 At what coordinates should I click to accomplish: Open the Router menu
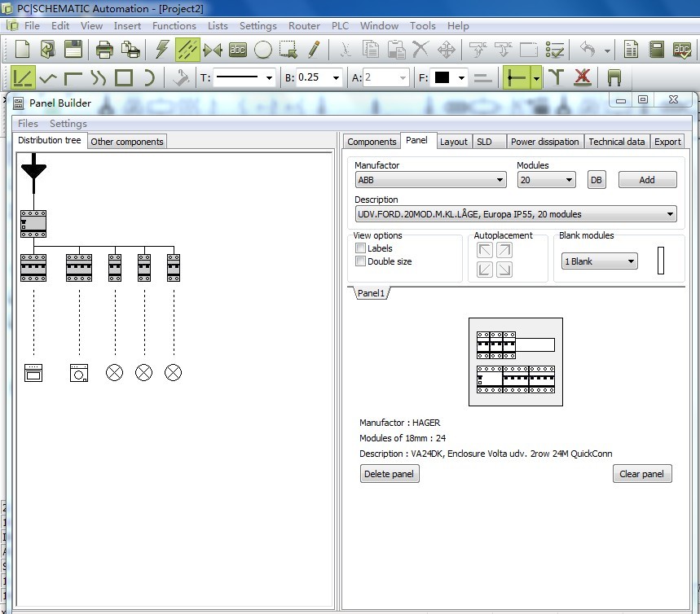click(304, 26)
